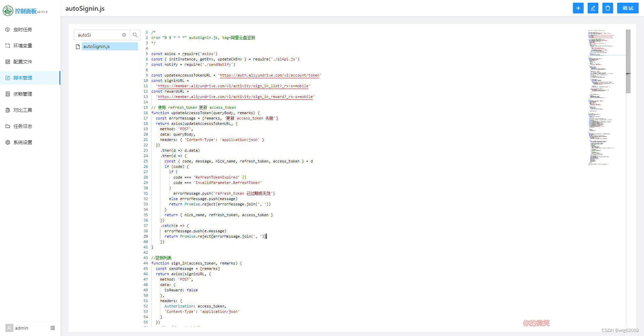The height and width of the screenshot is (336, 644).
Task: Click the admin username label
Action: [21, 328]
